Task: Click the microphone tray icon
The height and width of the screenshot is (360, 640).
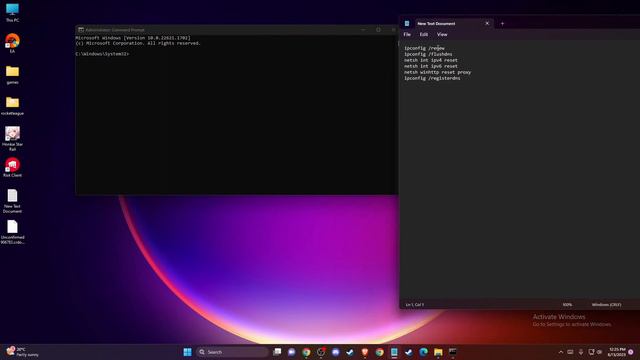Action: coord(581,352)
